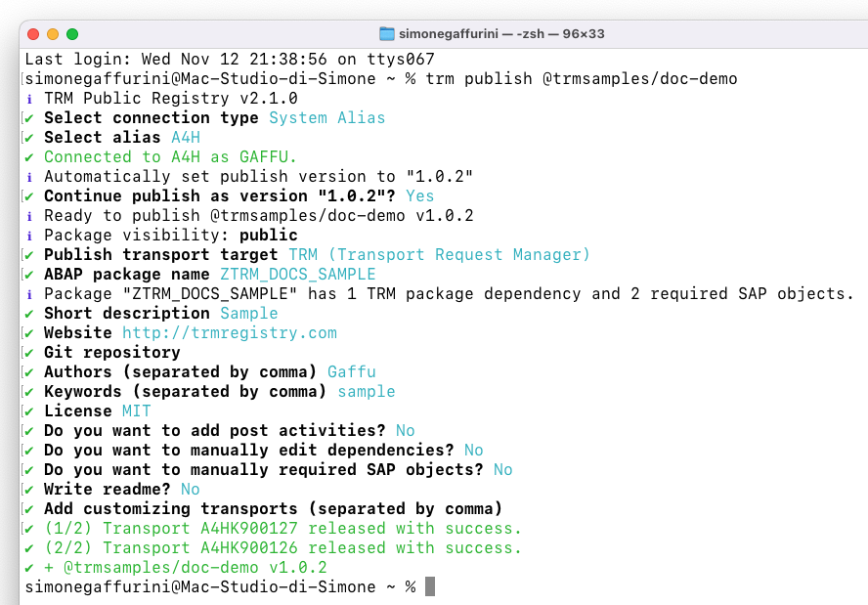Click the green zoom window button
The height and width of the screenshot is (605, 868).
click(72, 34)
